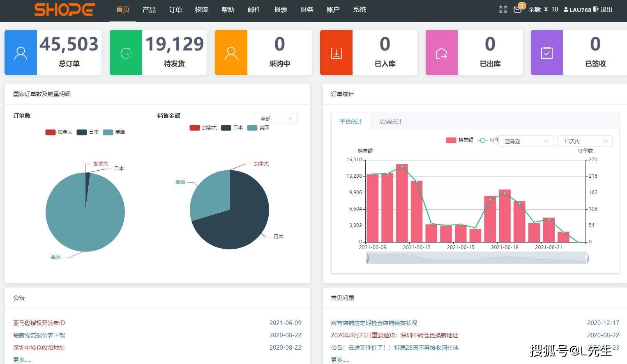The height and width of the screenshot is (364, 627).
Task: Click the fullscreen toggle icon
Action: (503, 9)
